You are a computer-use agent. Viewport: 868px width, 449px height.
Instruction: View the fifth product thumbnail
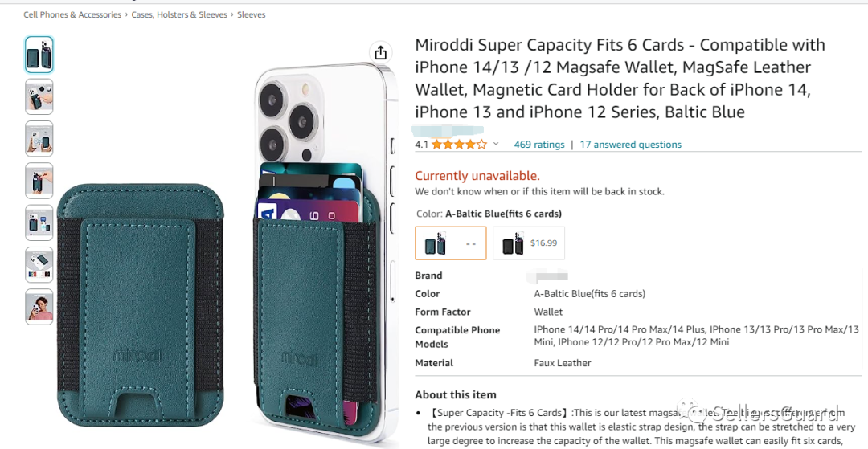[x=39, y=222]
